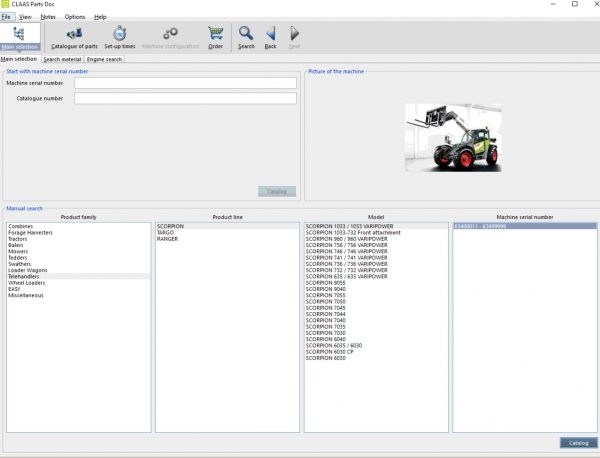
Task: Maximize the CLAAS Parts Doc window
Action: click(x=575, y=4)
